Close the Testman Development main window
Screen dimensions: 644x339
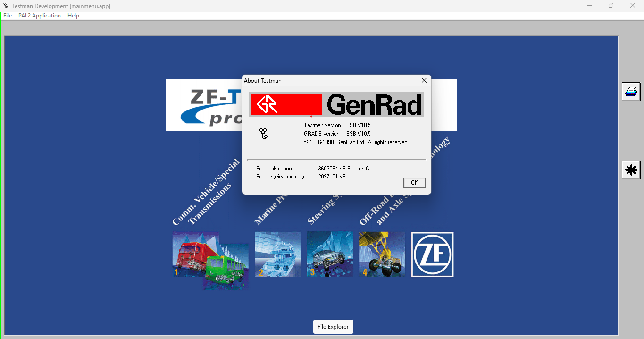point(633,6)
